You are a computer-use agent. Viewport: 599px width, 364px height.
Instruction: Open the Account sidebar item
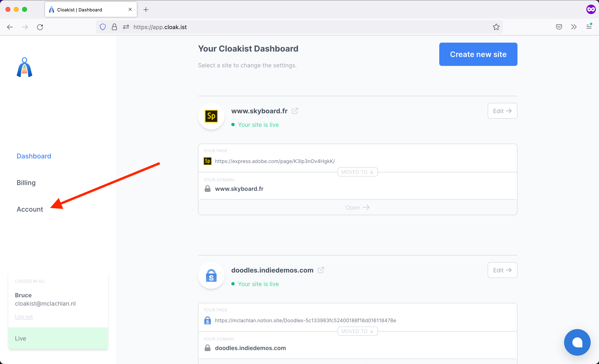pyautogui.click(x=30, y=209)
